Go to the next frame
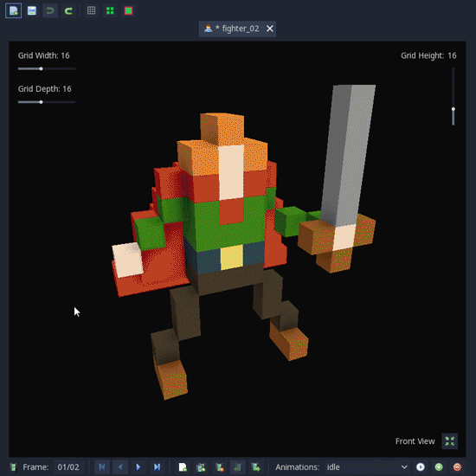This screenshot has height=476, width=476. pyautogui.click(x=138, y=466)
